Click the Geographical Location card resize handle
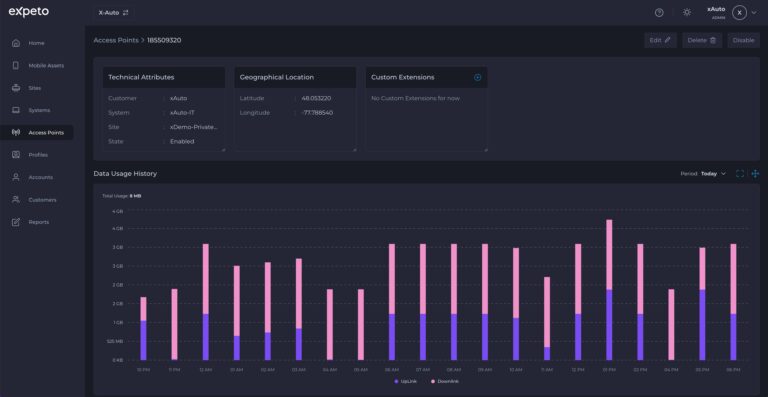 point(354,149)
